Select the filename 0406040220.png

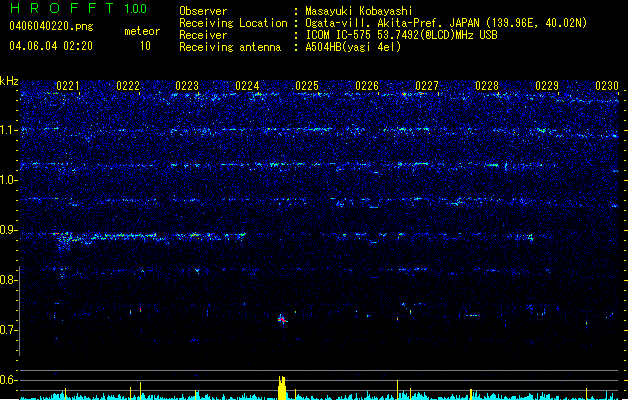click(51, 26)
